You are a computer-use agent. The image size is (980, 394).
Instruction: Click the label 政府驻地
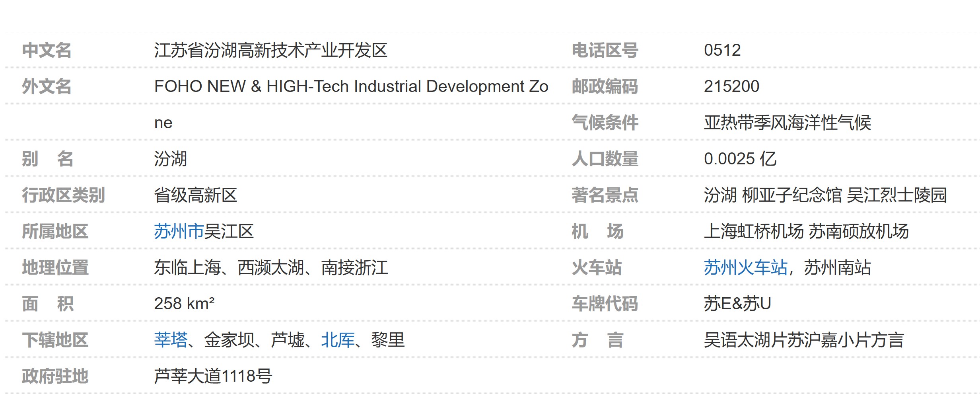click(55, 376)
